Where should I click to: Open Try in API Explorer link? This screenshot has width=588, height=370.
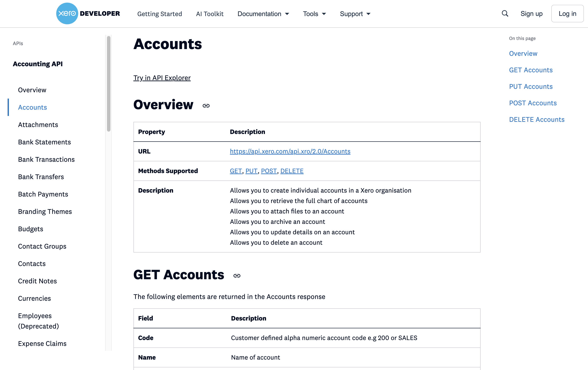point(162,78)
